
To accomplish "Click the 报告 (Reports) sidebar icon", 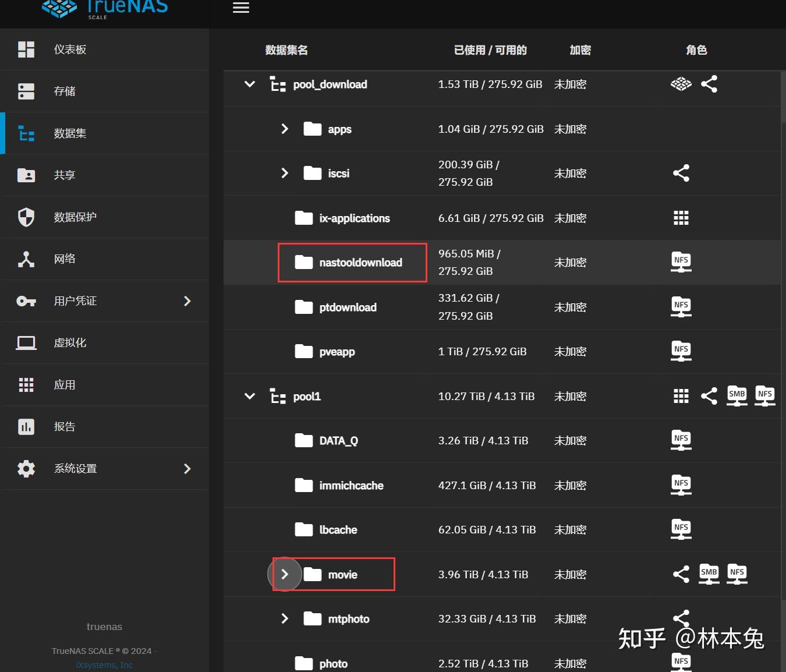I will [26, 426].
